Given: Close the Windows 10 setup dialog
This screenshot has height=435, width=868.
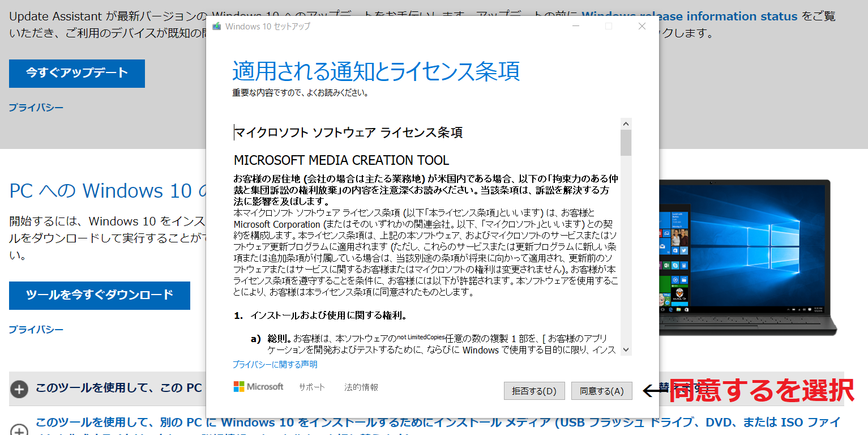Looking at the screenshot, I should [x=642, y=26].
